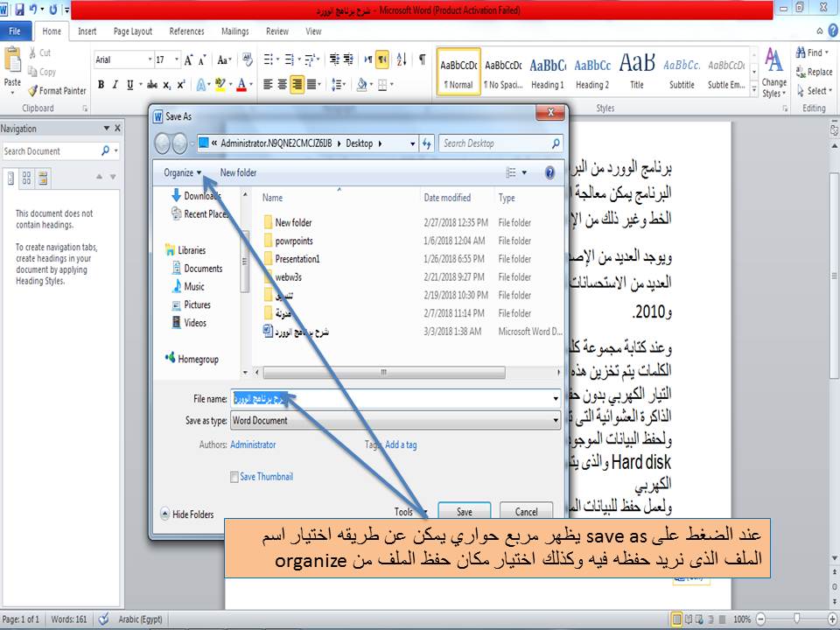Image resolution: width=840 pixels, height=630 pixels.
Task: Select the webw3s folder
Action: (x=288, y=277)
